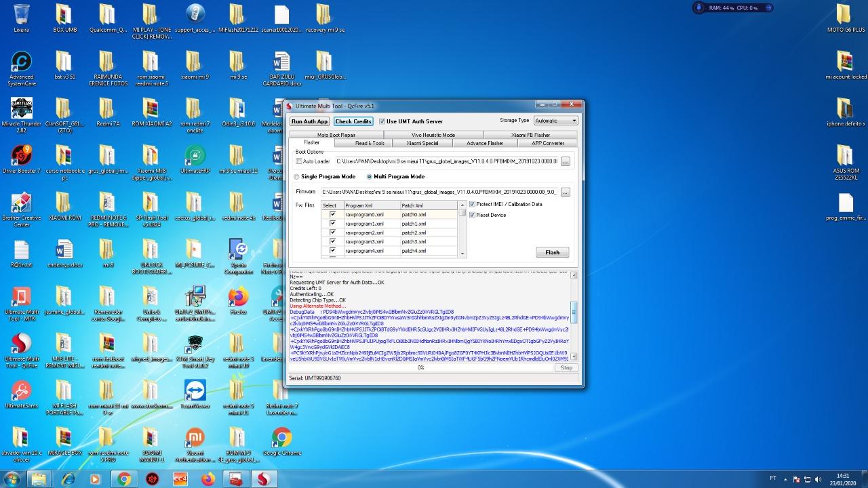Screen dimensions: 868x488
Task: Click the rawprogram3.xml cell
Action: pos(372,241)
